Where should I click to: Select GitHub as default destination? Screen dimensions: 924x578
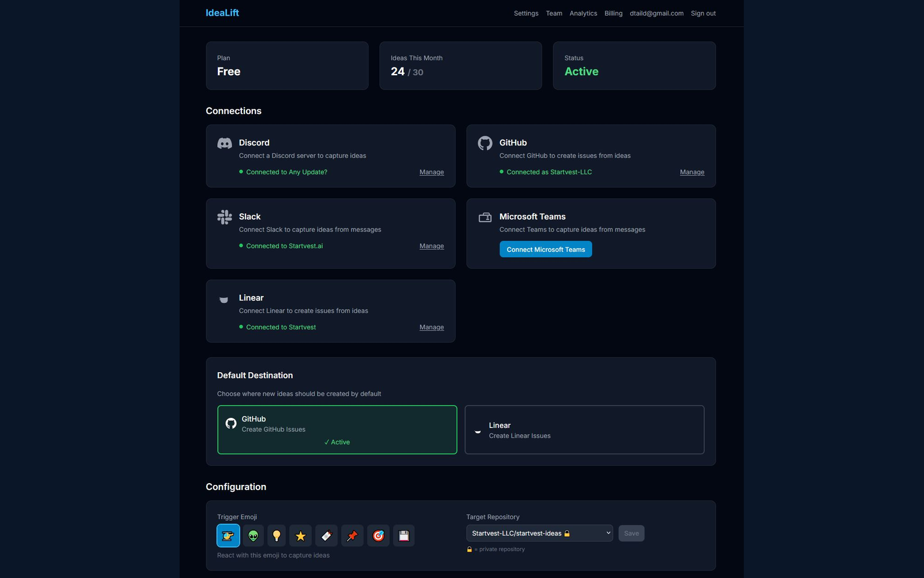(x=337, y=429)
